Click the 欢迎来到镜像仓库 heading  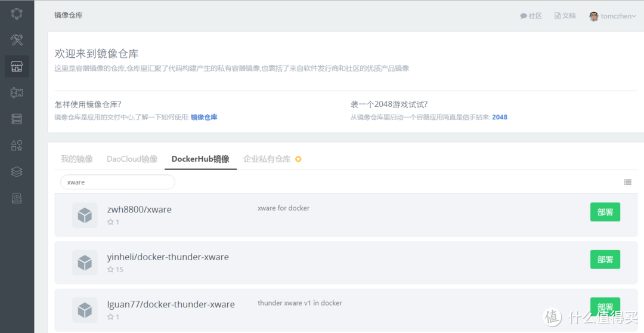pos(97,54)
